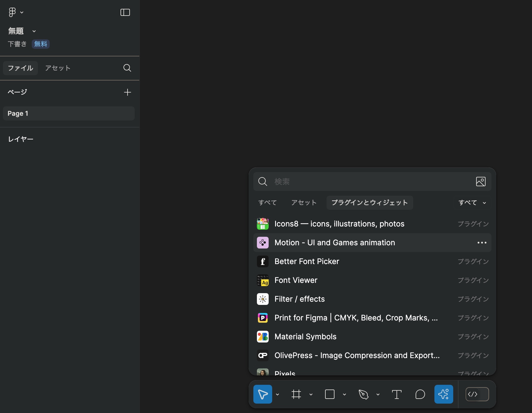Select the Move tool
The width and height of the screenshot is (532, 413).
pos(263,394)
